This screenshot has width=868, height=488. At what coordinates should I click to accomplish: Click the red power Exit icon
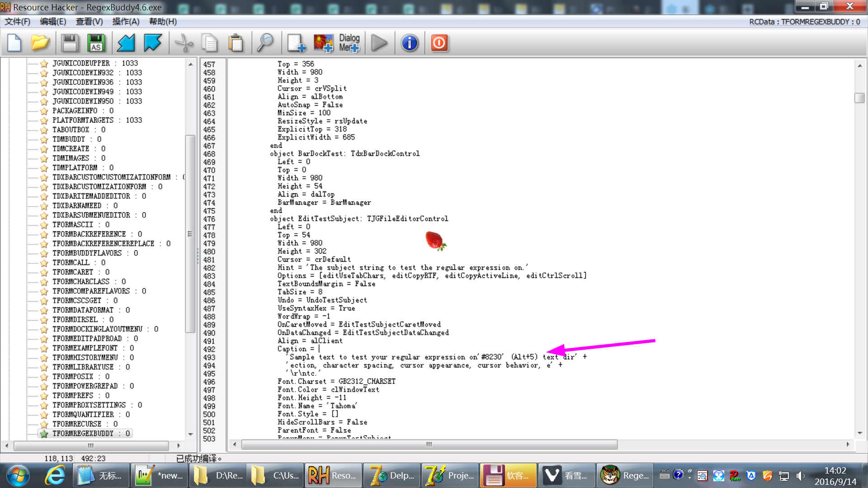[439, 43]
